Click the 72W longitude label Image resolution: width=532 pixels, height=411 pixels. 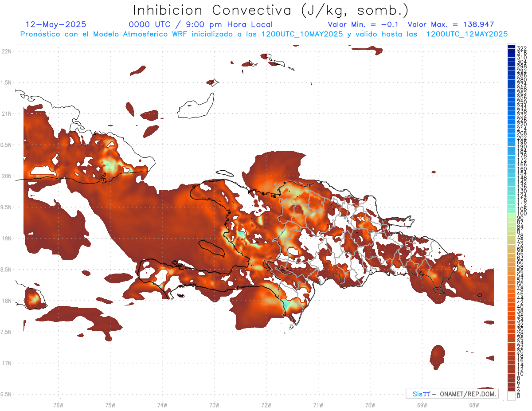[x=266, y=405]
